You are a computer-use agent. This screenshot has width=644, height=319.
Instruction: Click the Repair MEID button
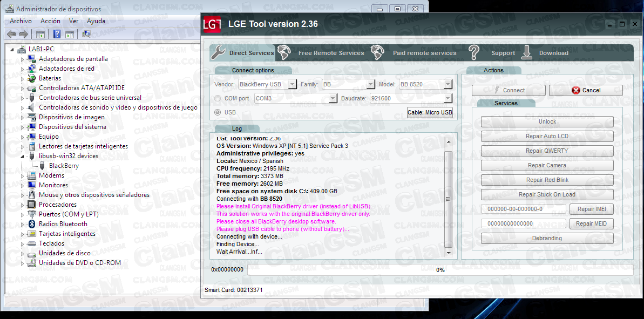coord(592,224)
